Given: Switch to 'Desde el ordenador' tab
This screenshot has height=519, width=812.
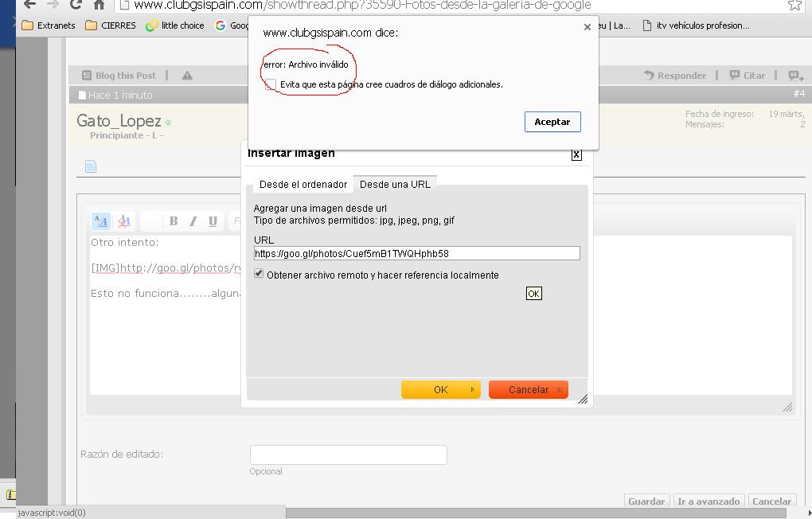Looking at the screenshot, I should 303,184.
